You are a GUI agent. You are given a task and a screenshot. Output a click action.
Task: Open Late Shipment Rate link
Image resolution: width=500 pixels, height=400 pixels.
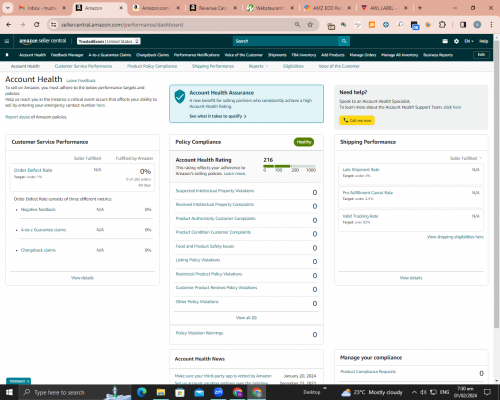(361, 169)
